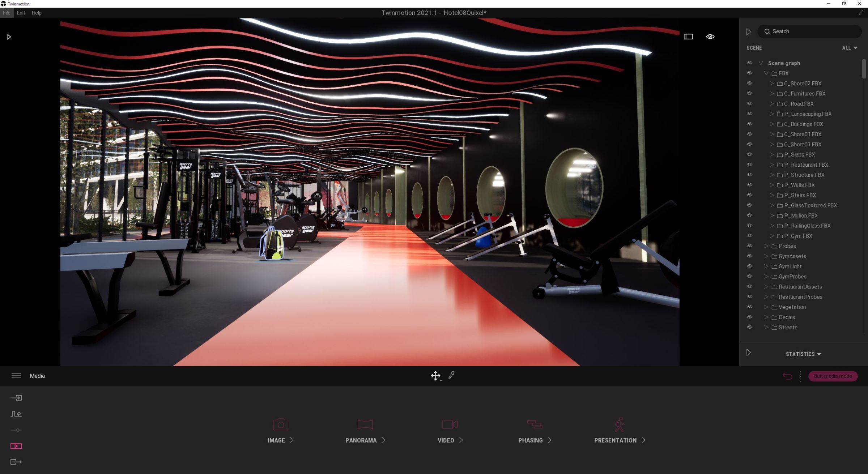Expand the FBX scene graph node

(x=766, y=73)
